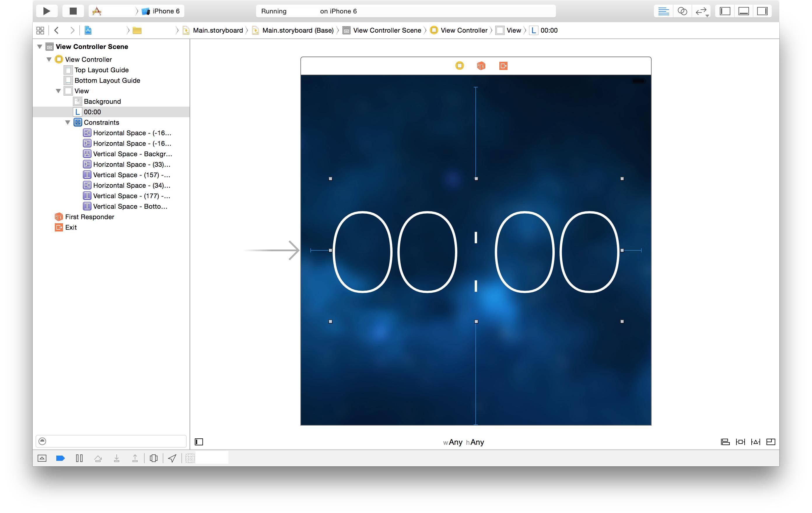The image size is (812, 513).
Task: Open the Align constraints menu
Action: pos(725,442)
